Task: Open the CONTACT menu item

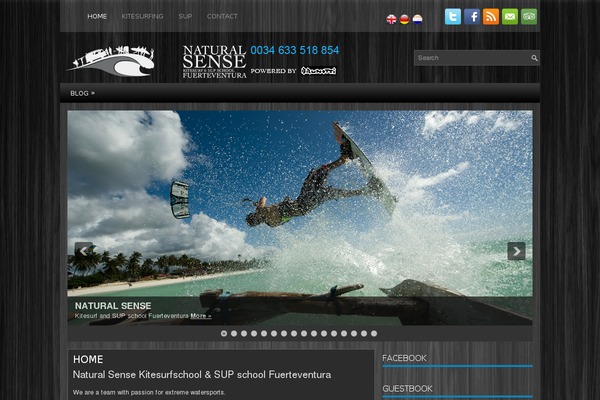Action: (222, 16)
